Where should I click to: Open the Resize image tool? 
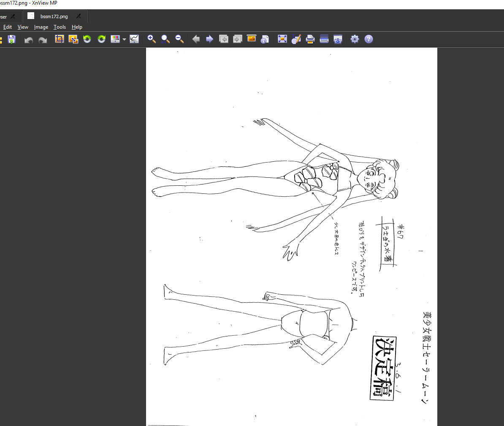coord(73,39)
